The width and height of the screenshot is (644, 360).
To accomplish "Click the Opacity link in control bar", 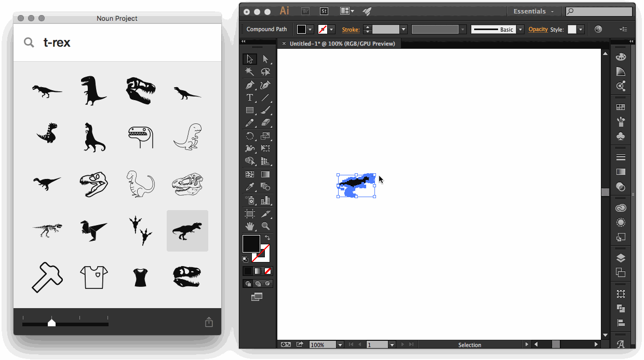I will click(x=538, y=30).
